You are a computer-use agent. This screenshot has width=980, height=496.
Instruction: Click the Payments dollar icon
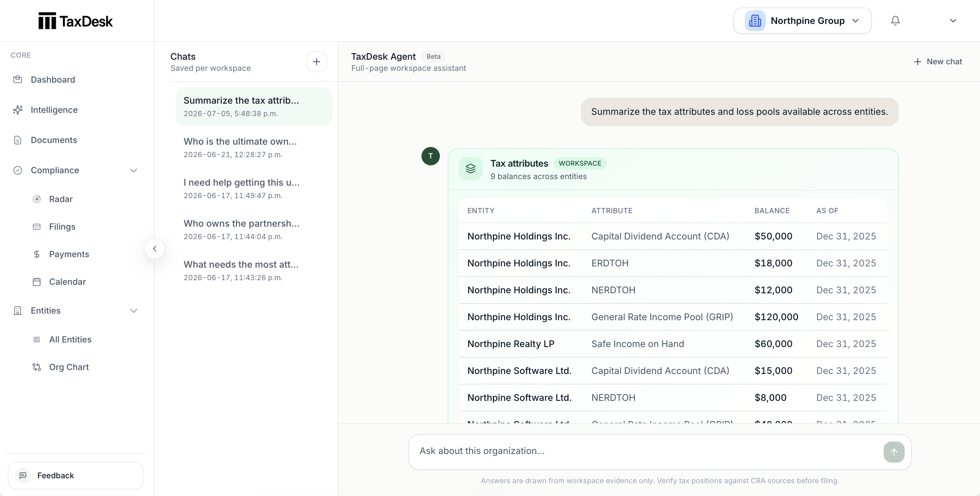pos(36,254)
